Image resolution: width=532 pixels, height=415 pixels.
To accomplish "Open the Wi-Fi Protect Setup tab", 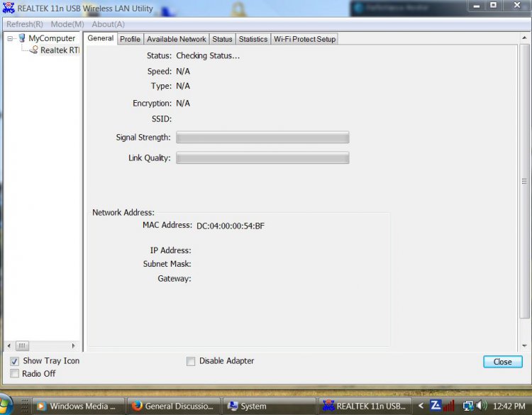I will [305, 39].
